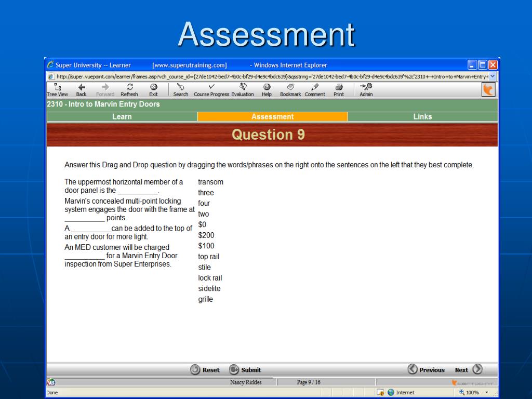The width and height of the screenshot is (532, 399).
Task: Open the Links tab
Action: (422, 117)
